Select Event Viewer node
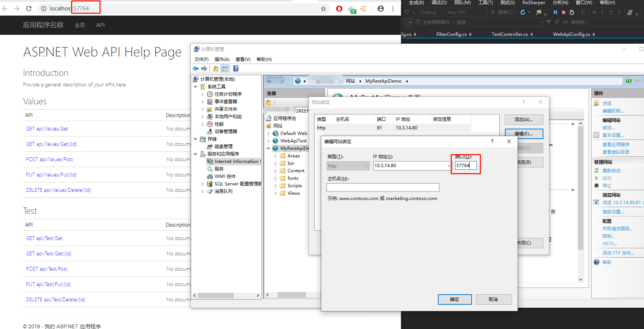This screenshot has width=644, height=329. coord(226,102)
